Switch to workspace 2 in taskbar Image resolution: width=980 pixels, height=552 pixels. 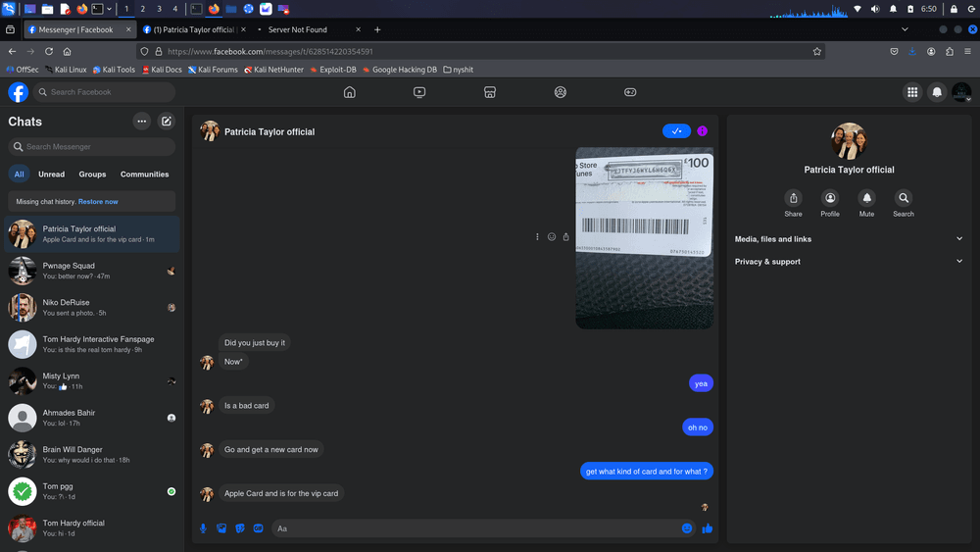coord(142,9)
